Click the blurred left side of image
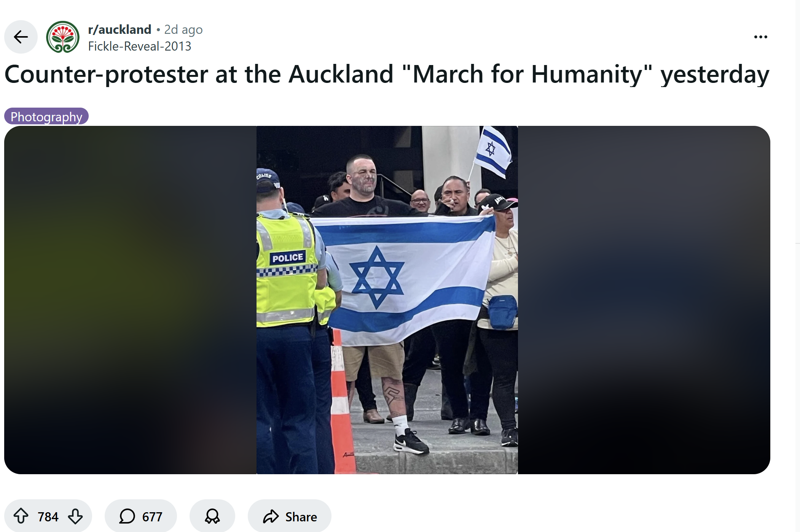800x532 pixels. pyautogui.click(x=130, y=300)
